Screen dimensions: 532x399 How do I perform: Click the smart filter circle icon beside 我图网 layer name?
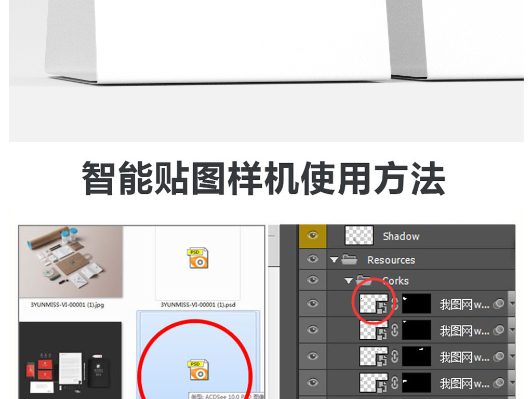pyautogui.click(x=498, y=303)
